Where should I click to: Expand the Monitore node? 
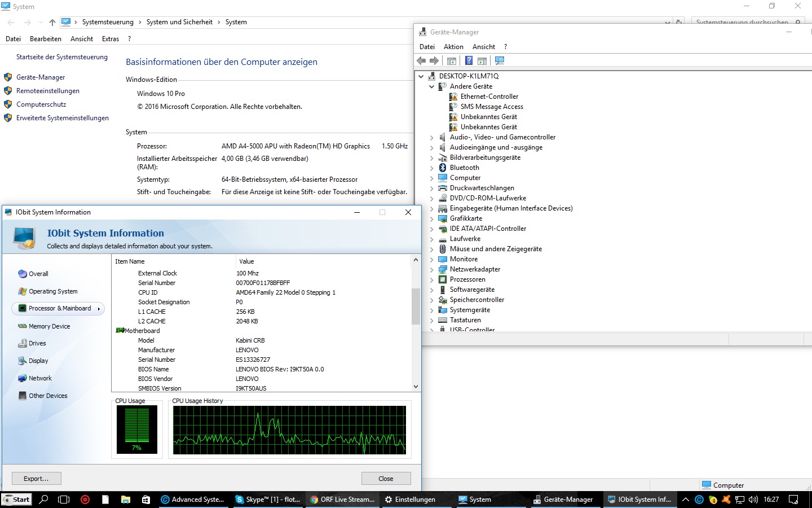(x=432, y=259)
